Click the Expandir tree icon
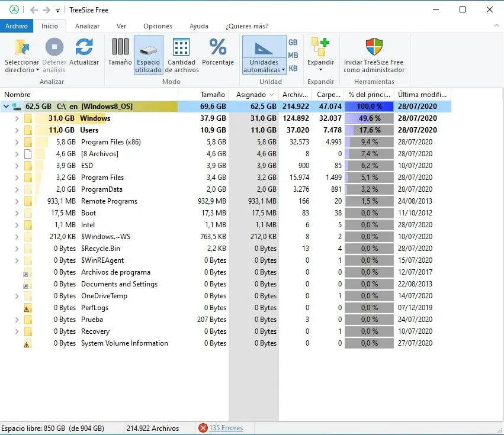 pos(320,46)
